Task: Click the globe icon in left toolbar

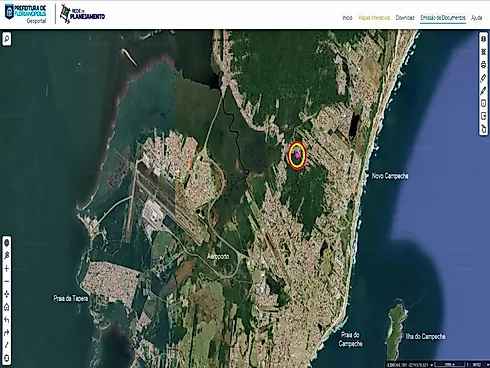Action: tap(6, 243)
